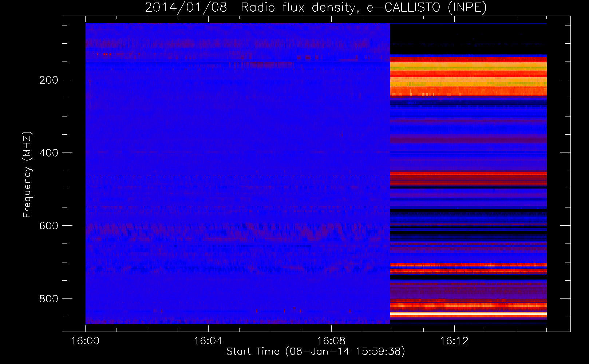Click the 800 frequency tick label
The height and width of the screenshot is (364, 589).
(x=49, y=299)
